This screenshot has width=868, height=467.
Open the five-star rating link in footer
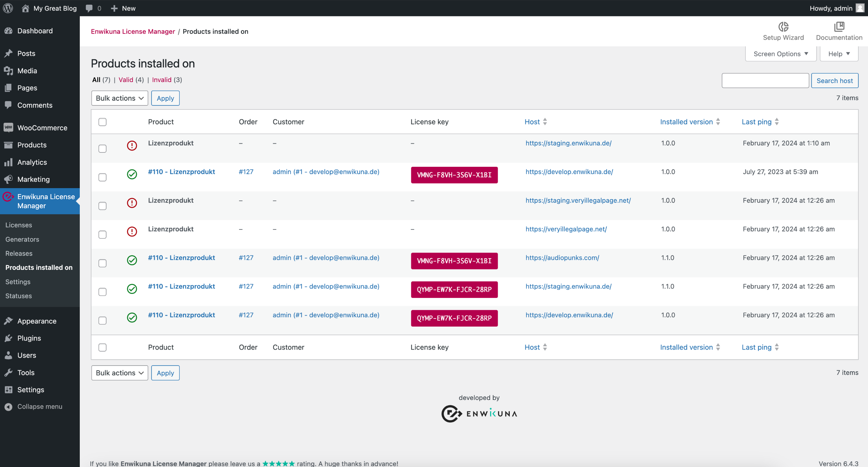pyautogui.click(x=278, y=463)
